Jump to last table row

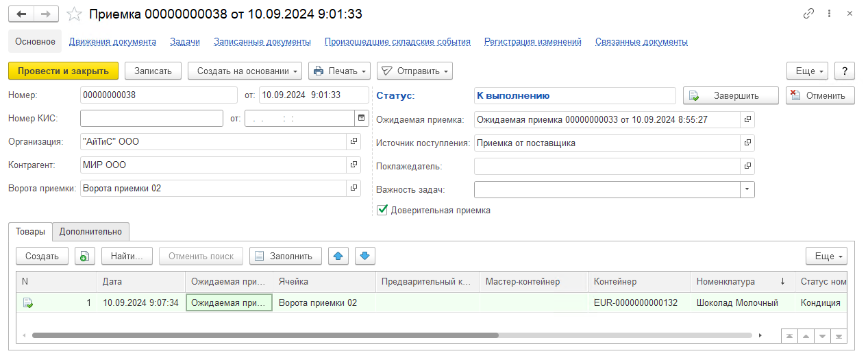[x=839, y=336]
